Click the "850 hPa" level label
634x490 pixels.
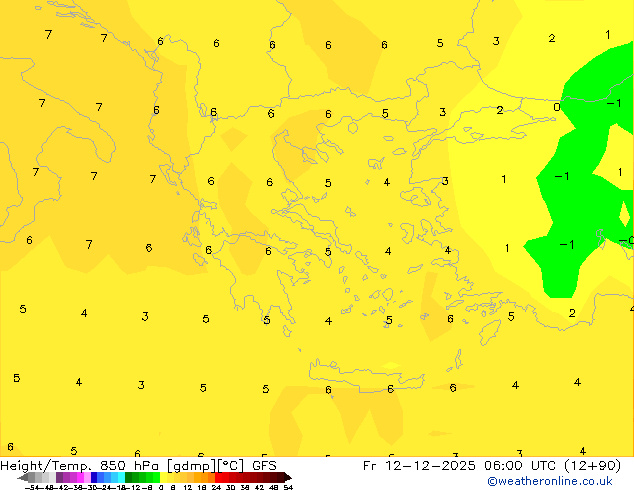point(129,466)
